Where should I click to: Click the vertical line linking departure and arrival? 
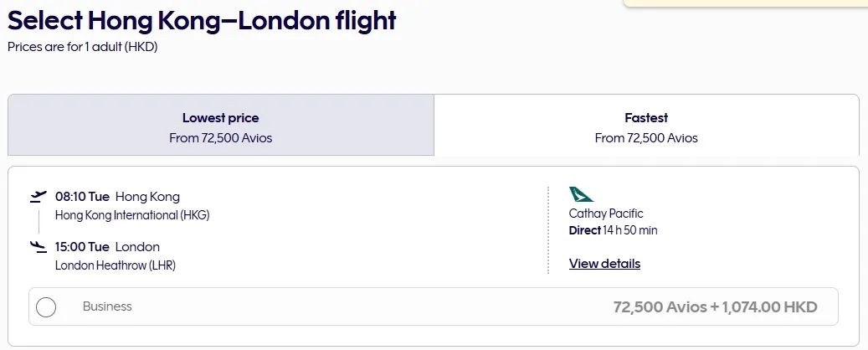tap(39, 222)
